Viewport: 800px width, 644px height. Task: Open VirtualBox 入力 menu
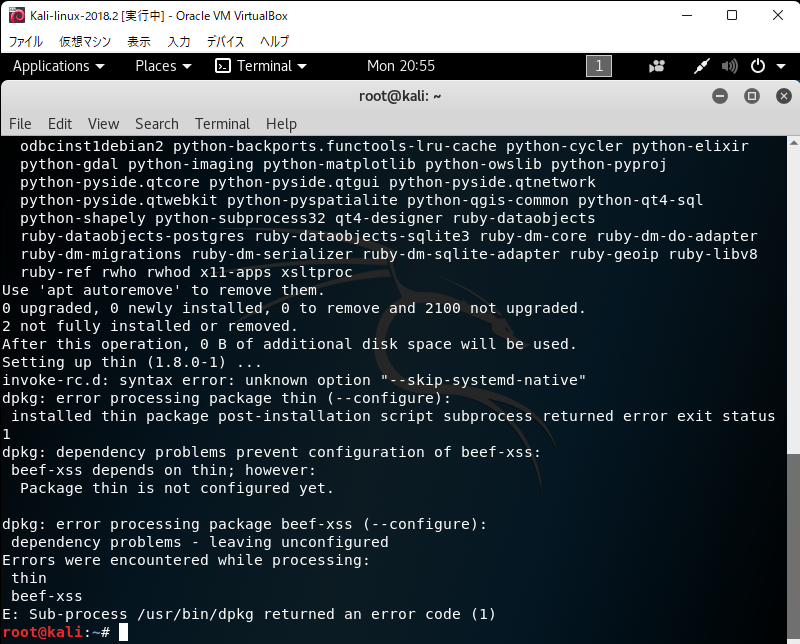point(179,41)
